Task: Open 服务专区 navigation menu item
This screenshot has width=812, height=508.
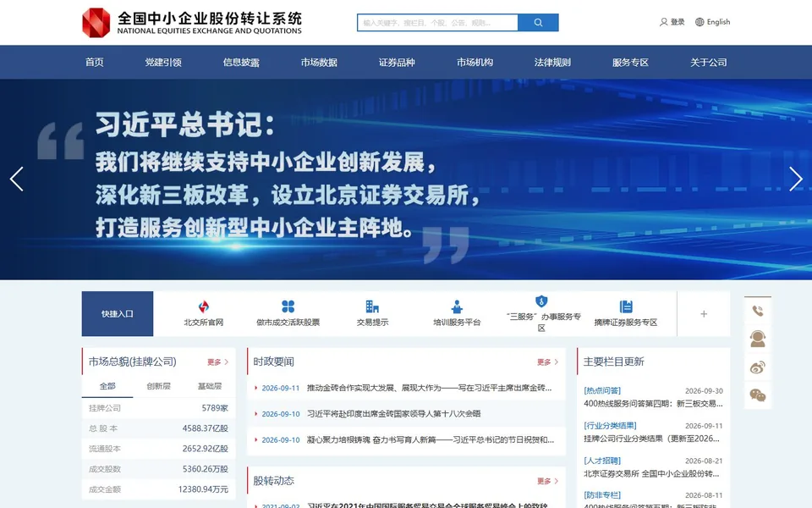Action: click(x=630, y=62)
